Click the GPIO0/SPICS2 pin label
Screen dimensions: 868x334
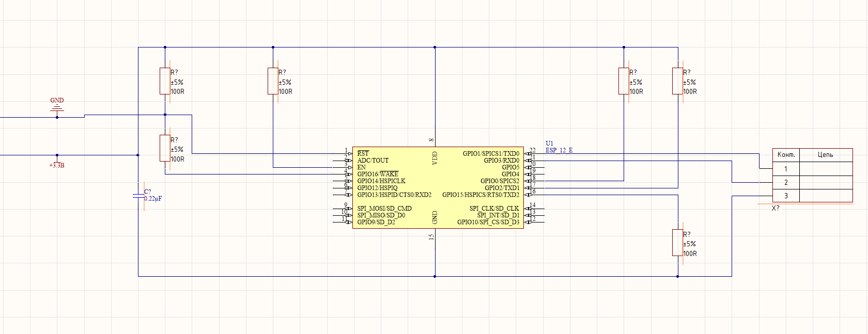pos(500,181)
